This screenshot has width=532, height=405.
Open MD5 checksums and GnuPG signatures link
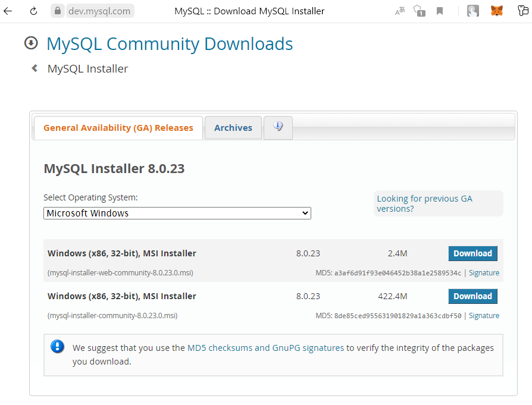[265, 348]
